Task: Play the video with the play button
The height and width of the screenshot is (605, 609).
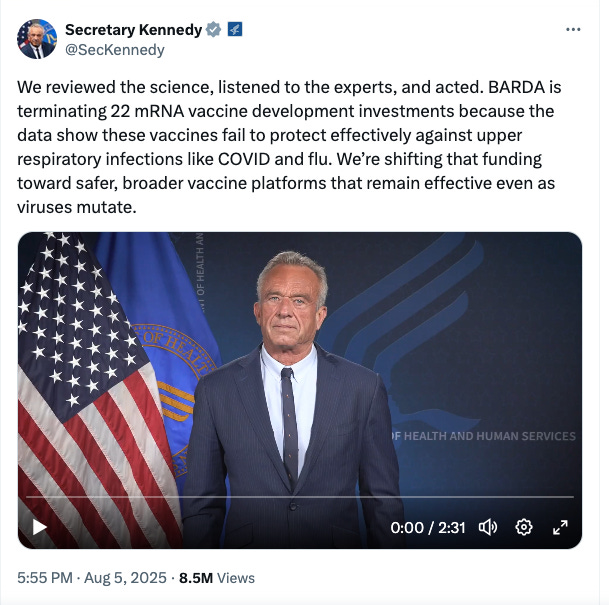Action: [x=40, y=527]
